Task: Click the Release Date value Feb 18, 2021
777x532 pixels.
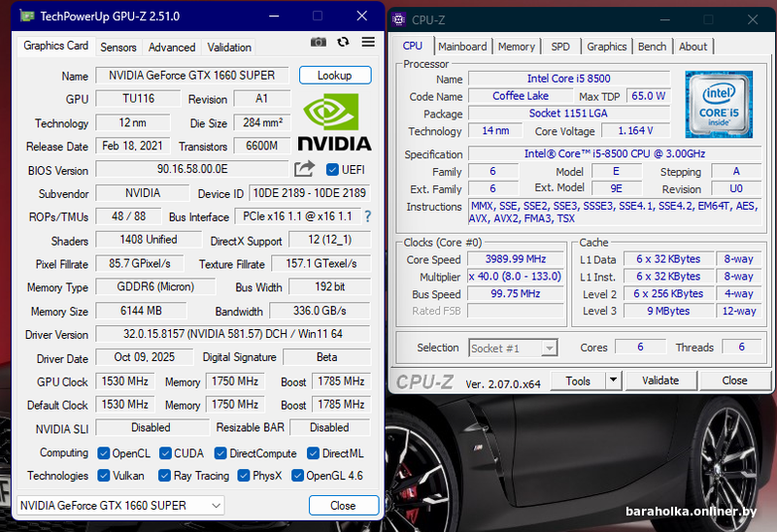Action: coord(132,146)
